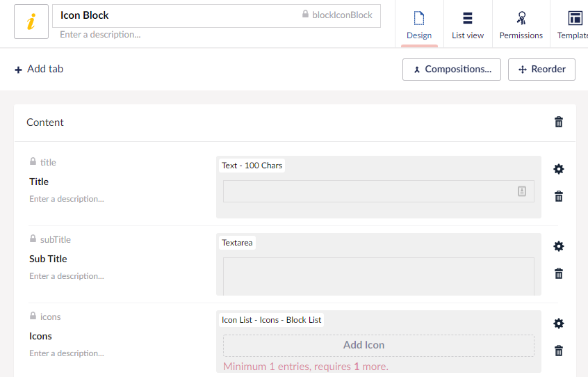The width and height of the screenshot is (588, 377).
Task: Delete the Icons property
Action: [x=558, y=351]
